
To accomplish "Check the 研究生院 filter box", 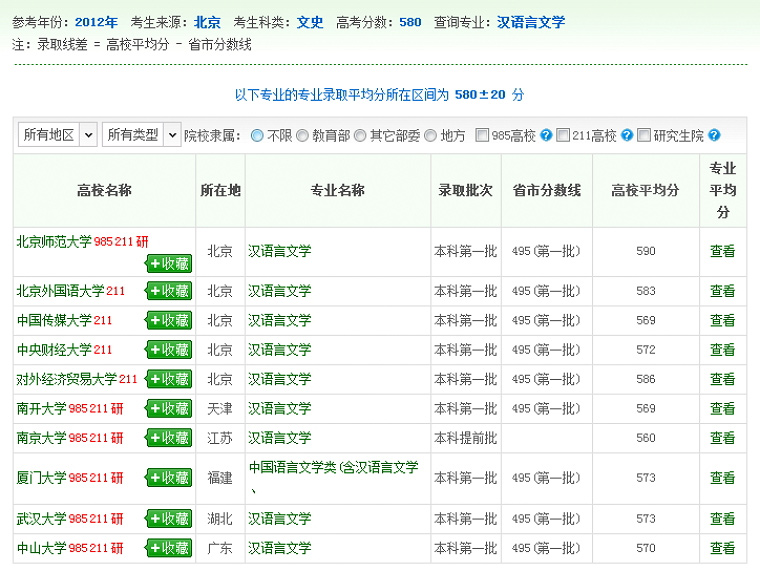I will [x=644, y=135].
